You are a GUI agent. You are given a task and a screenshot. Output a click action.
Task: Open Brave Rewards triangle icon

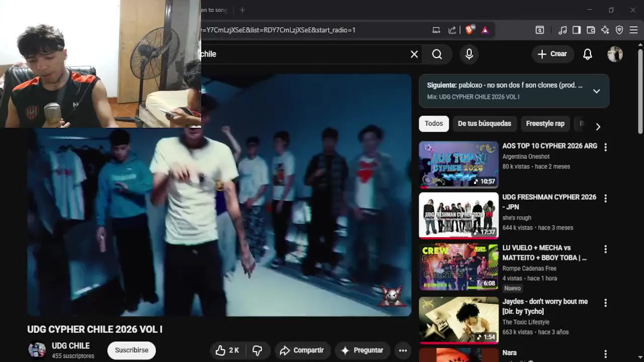pos(485,30)
